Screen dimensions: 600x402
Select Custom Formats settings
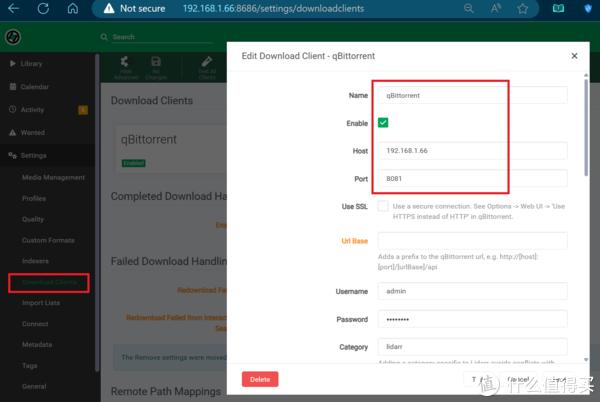pos(48,240)
